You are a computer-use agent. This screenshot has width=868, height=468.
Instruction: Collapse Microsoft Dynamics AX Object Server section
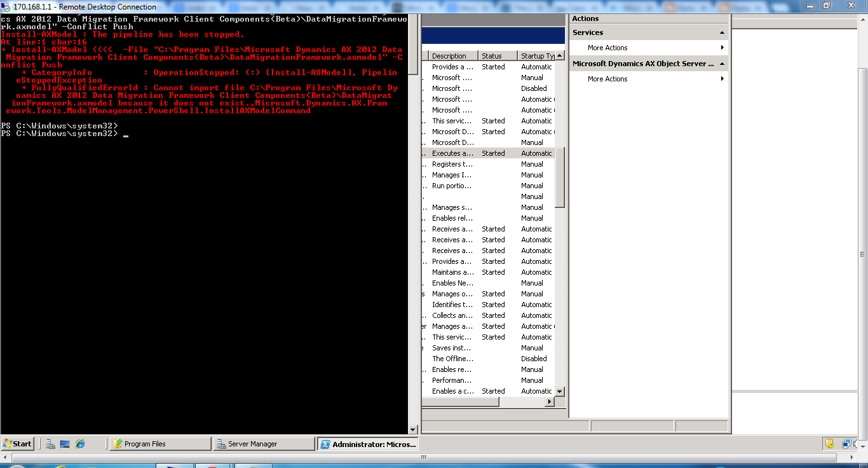[722, 64]
